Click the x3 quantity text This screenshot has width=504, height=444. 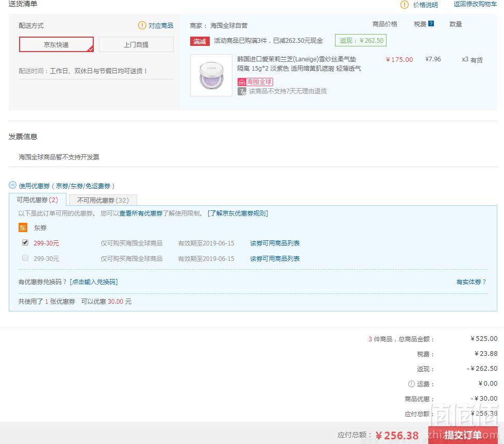coord(465,59)
